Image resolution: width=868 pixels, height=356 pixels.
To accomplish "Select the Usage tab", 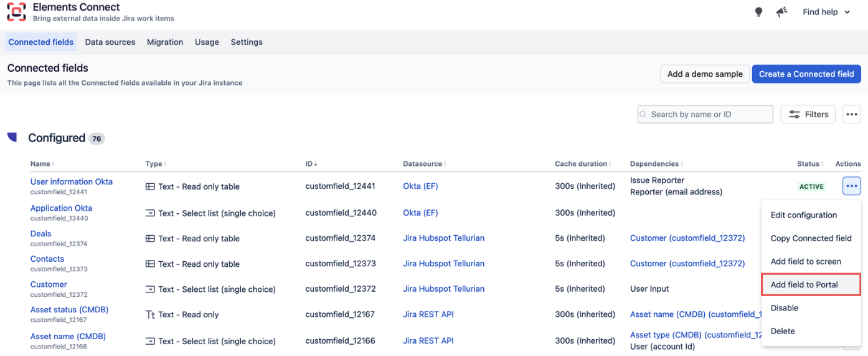I will [207, 42].
